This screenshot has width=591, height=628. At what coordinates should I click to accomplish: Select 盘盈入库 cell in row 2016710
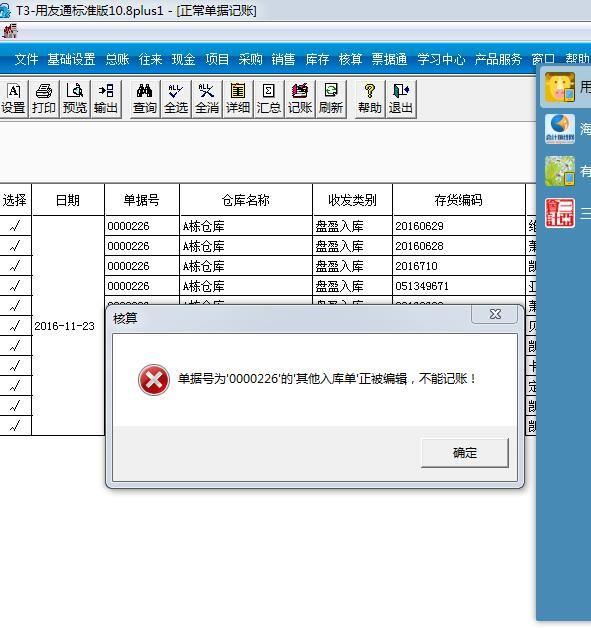(352, 266)
